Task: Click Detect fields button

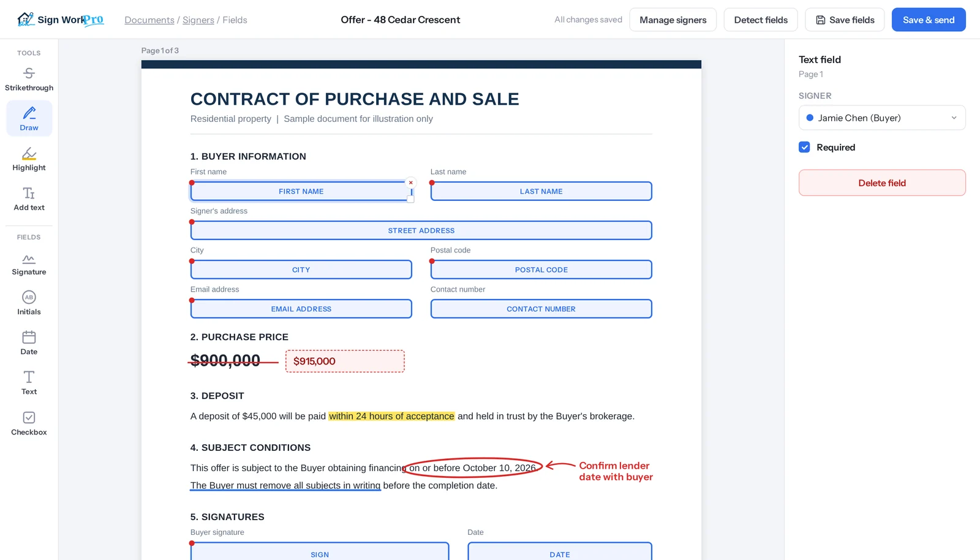Action: pyautogui.click(x=761, y=20)
